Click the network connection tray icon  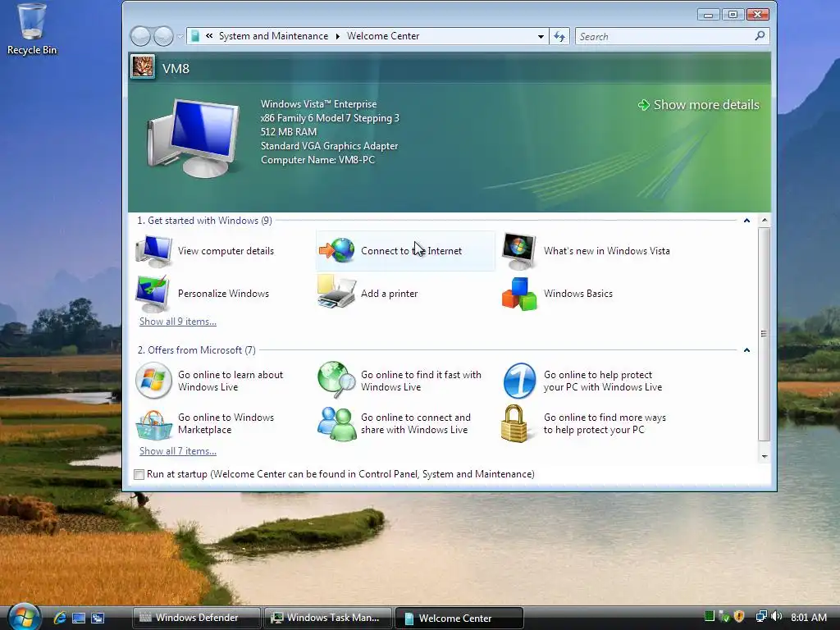point(760,617)
